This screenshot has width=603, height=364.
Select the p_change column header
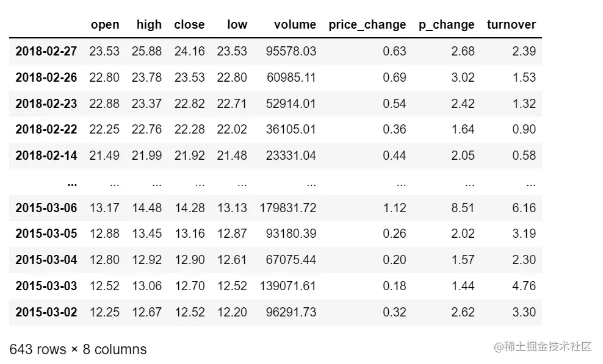(447, 24)
